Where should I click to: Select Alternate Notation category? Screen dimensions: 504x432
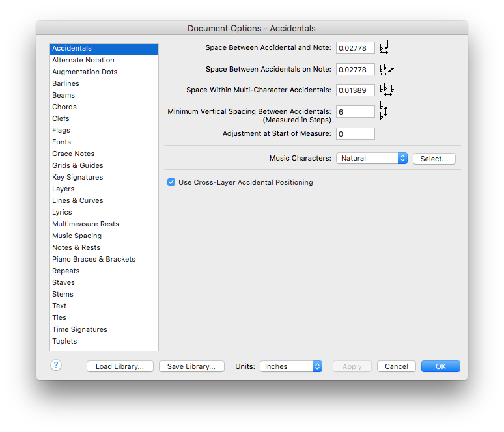point(104,60)
